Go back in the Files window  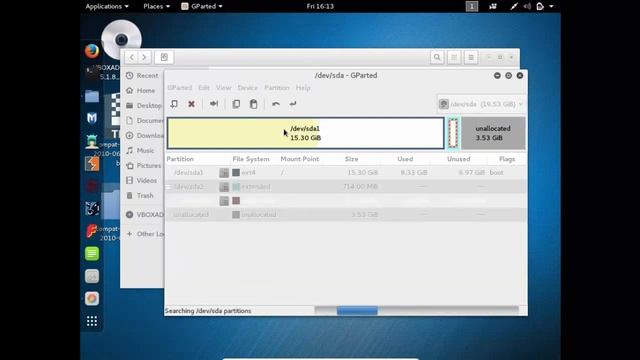(x=131, y=57)
